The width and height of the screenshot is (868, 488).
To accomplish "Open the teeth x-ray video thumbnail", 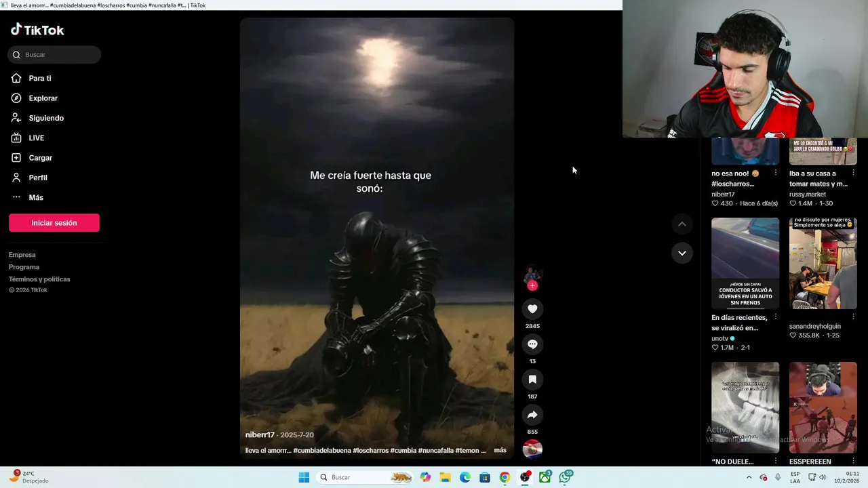I will click(x=745, y=407).
